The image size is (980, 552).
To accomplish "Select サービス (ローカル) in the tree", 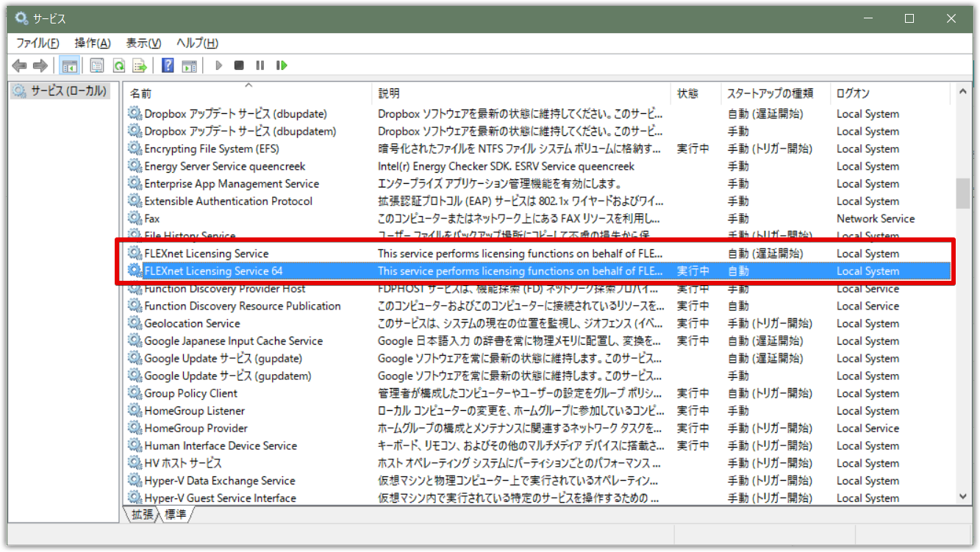I will [61, 92].
